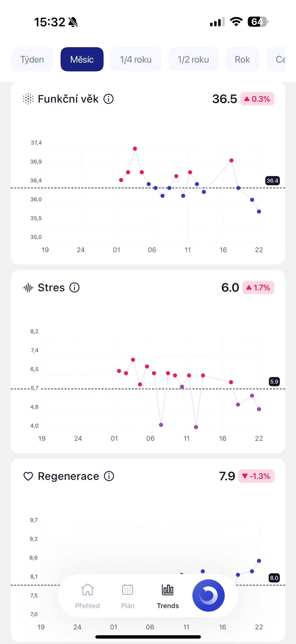
Task: Choose the 1/4 roku period
Action: click(x=136, y=59)
